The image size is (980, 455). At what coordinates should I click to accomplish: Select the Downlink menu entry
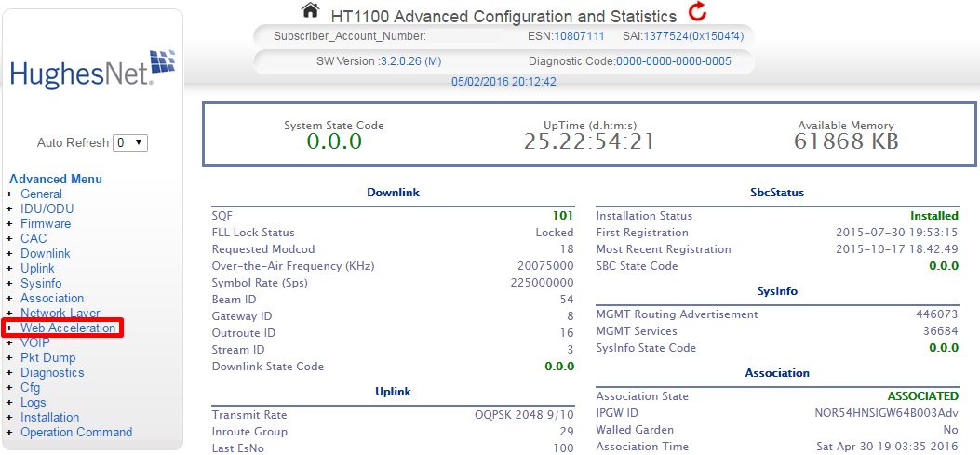[x=46, y=254]
